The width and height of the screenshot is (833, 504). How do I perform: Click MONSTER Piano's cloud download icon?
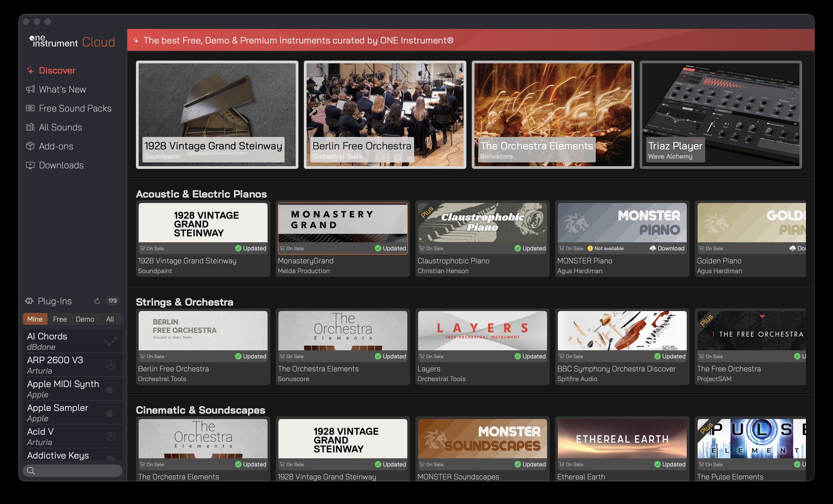(x=652, y=249)
